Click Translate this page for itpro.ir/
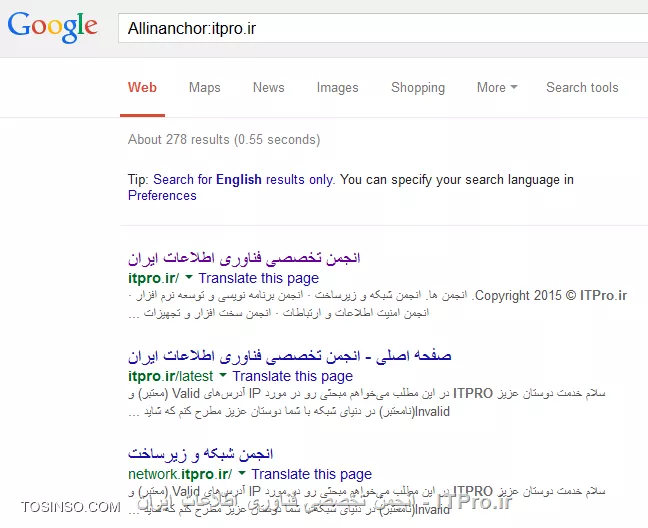 tap(259, 278)
